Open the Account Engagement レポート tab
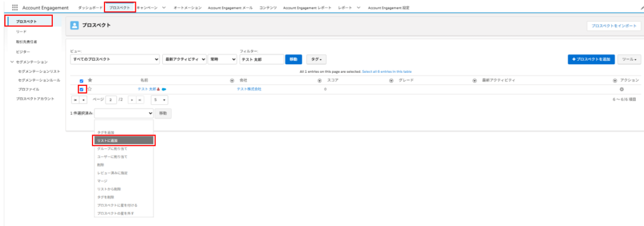 coord(307,8)
